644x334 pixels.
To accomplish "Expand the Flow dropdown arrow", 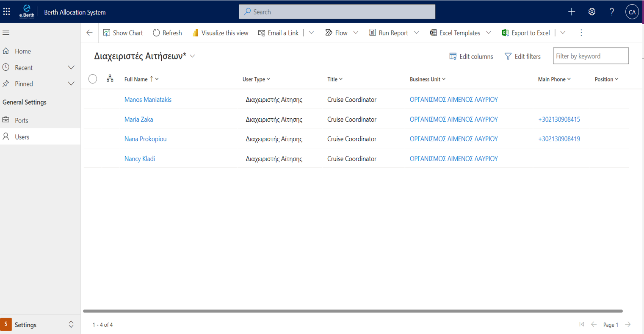I will coord(356,33).
